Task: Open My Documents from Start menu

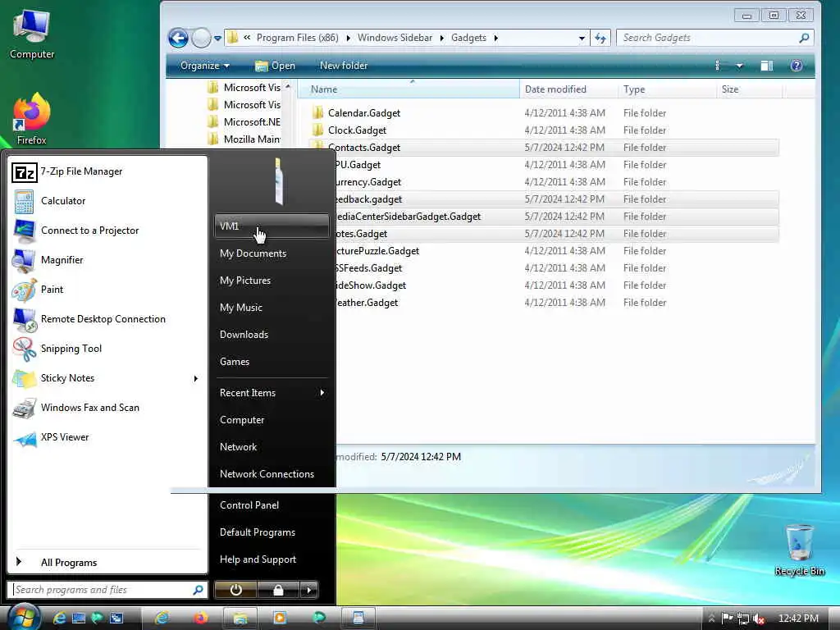Action: 272,253
